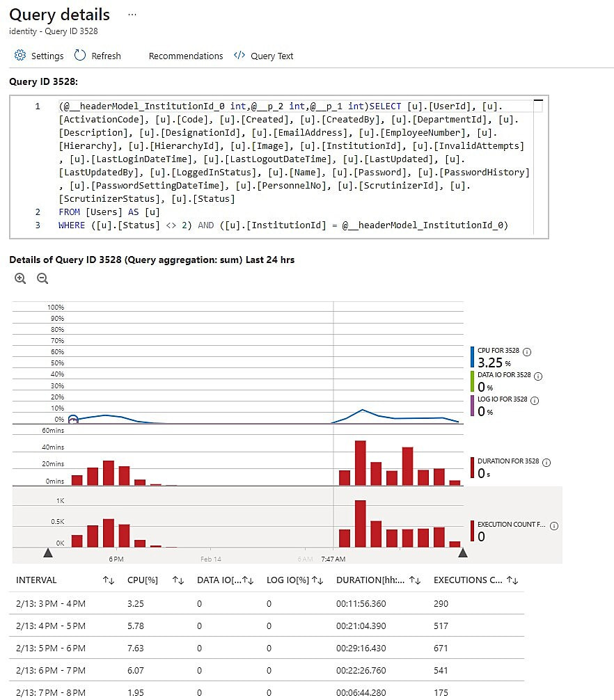614x700 pixels.
Task: Click the info icon beside DATA IO FOR 3528
Action: (x=537, y=376)
